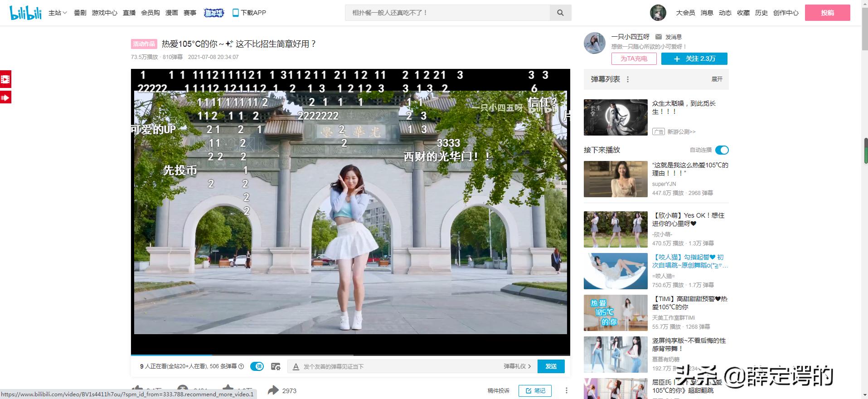The height and width of the screenshot is (399, 868).
Task: Click 下载APP phone icon link
Action: pyautogui.click(x=249, y=13)
